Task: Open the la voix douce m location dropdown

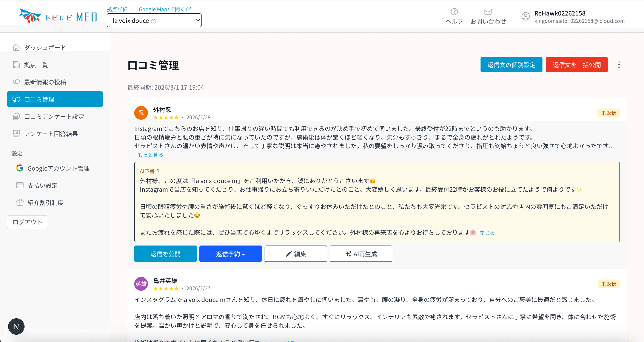Action: pos(154,20)
